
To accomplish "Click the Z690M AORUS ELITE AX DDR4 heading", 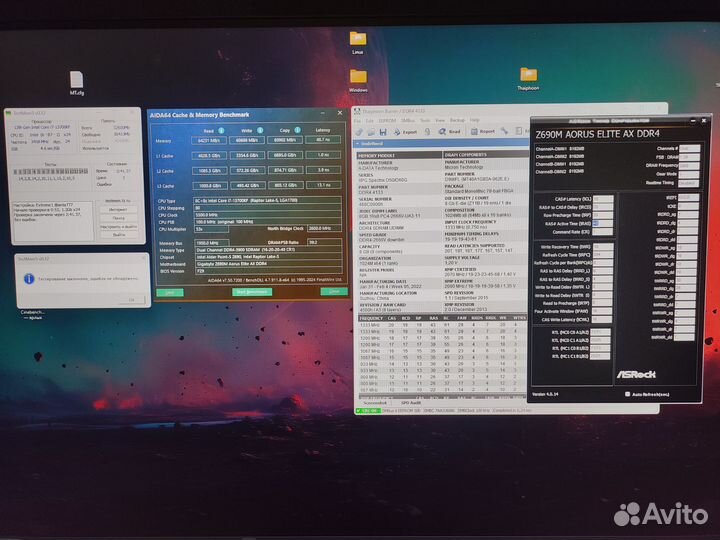I will point(598,134).
